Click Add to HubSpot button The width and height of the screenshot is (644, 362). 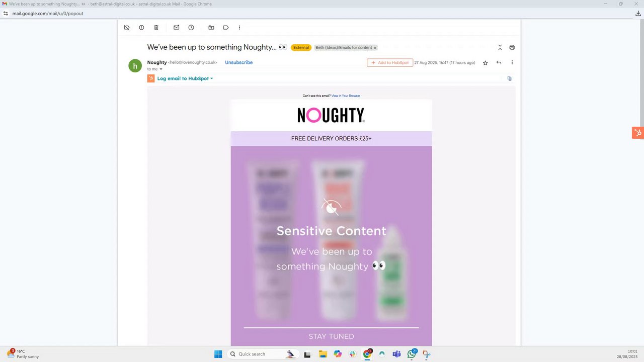tap(390, 63)
